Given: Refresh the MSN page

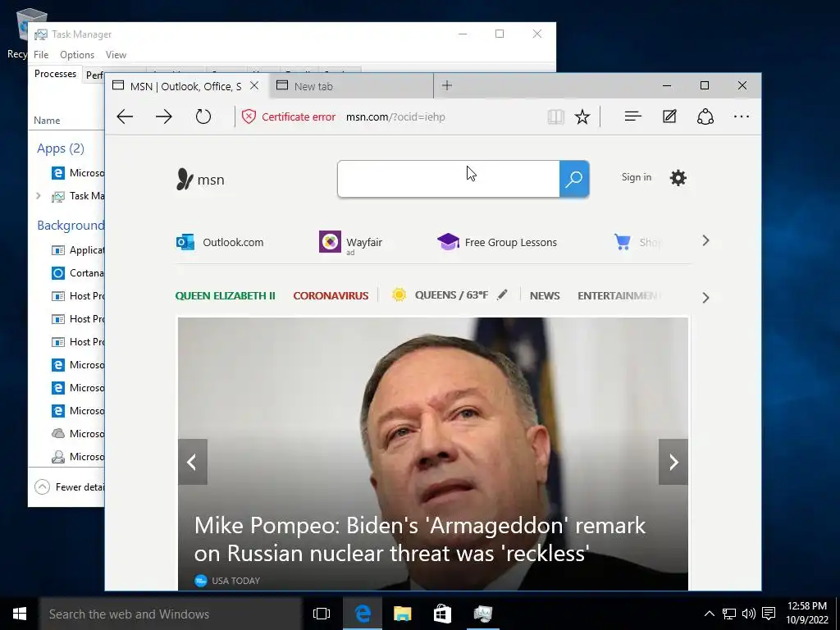Looking at the screenshot, I should click(x=203, y=116).
